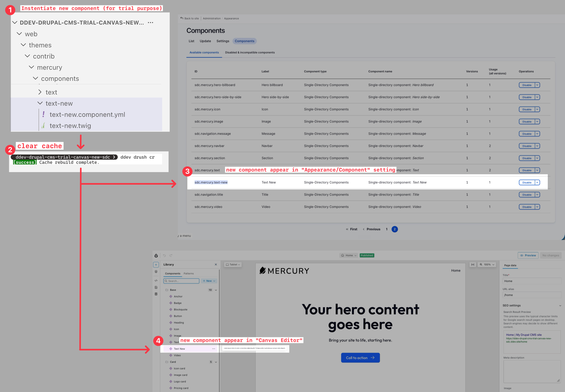This screenshot has width=565, height=392.
Task: Open the Available components sub-tab
Action: (x=204, y=52)
